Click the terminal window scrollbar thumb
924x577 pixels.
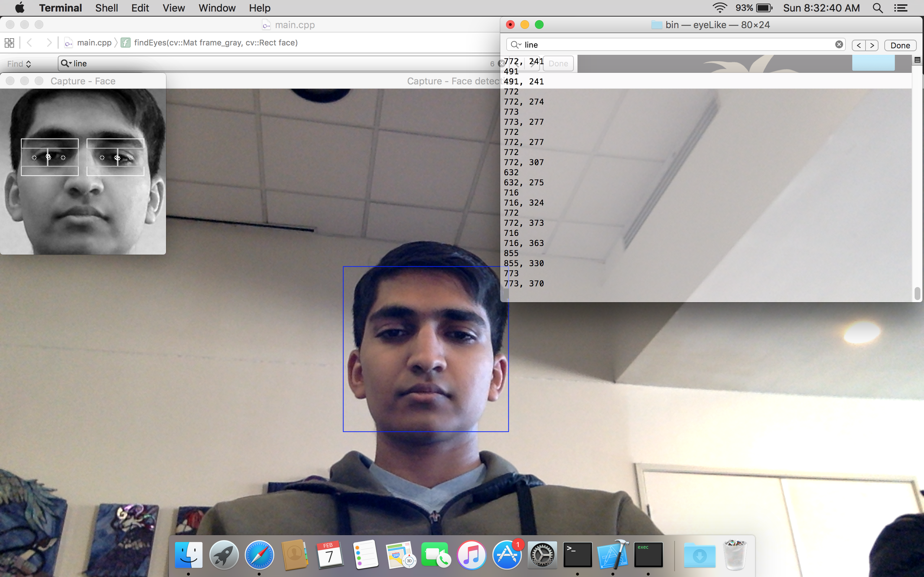[x=917, y=293]
